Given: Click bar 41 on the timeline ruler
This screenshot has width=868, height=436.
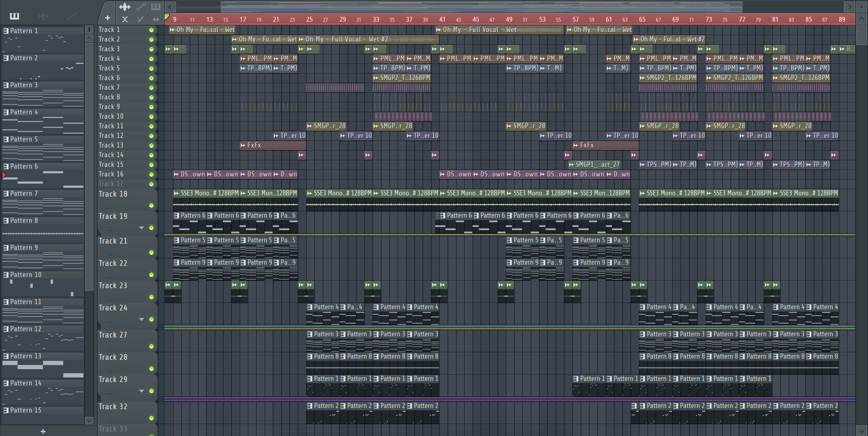Looking at the screenshot, I should click(442, 20).
